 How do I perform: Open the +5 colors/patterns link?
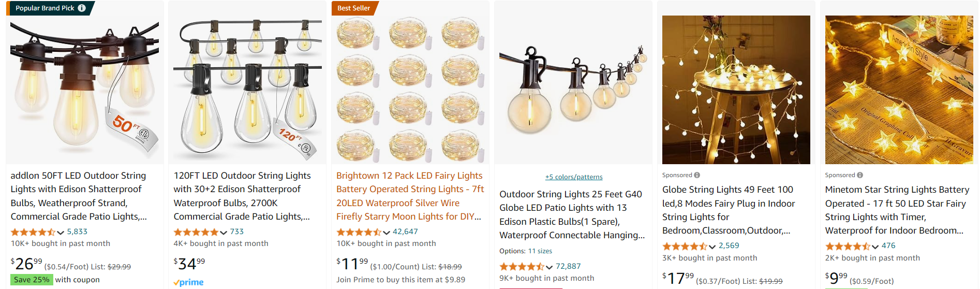click(573, 177)
